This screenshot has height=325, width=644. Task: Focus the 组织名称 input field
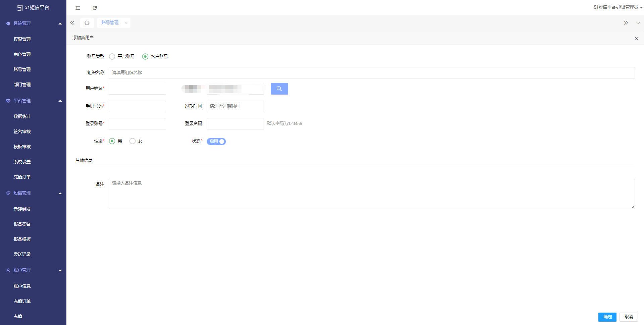372,73
